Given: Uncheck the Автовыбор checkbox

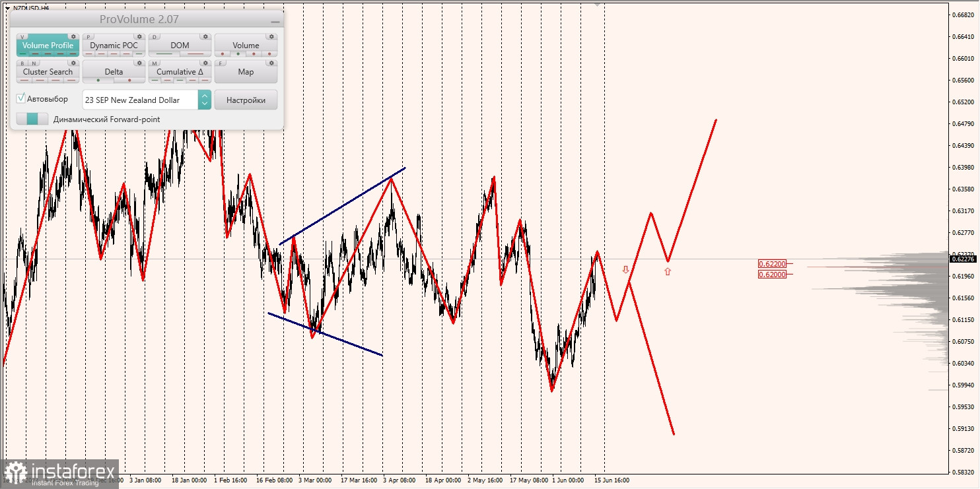Looking at the screenshot, I should 21,98.
